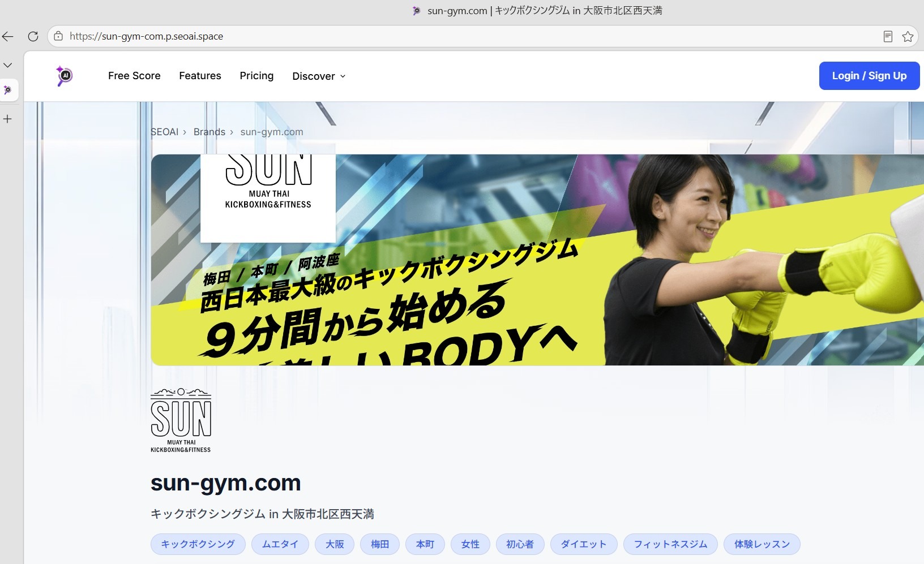Select the キックボクシング tag

(198, 544)
